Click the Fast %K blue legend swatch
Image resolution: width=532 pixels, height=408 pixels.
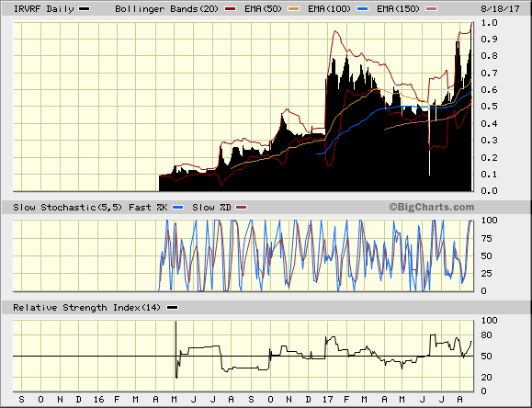(178, 207)
